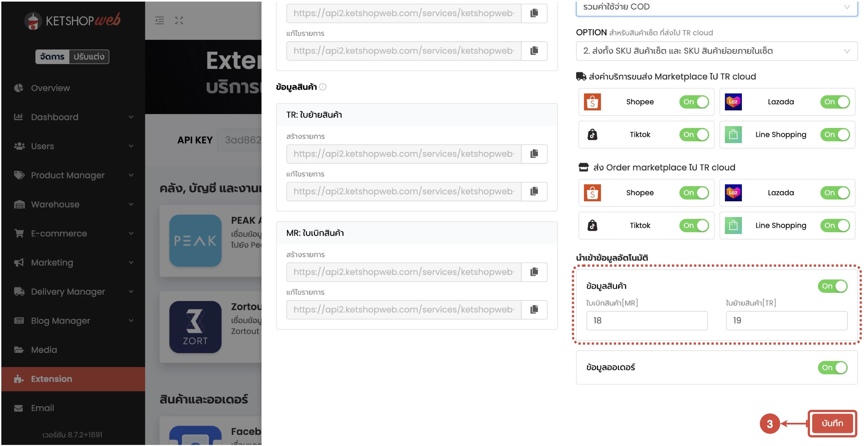Click the PEAK integration logo
The image size is (868, 446).
[195, 240]
